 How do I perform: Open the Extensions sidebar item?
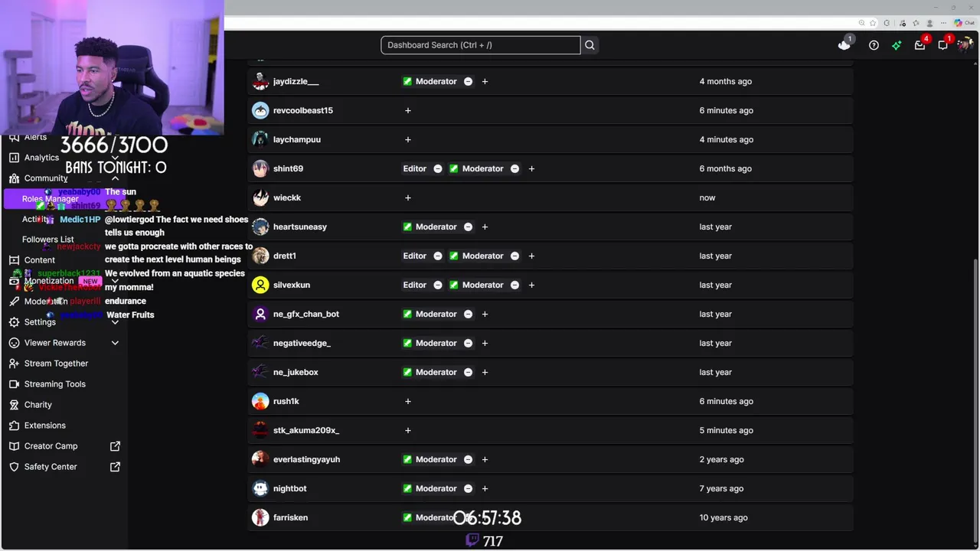44,425
